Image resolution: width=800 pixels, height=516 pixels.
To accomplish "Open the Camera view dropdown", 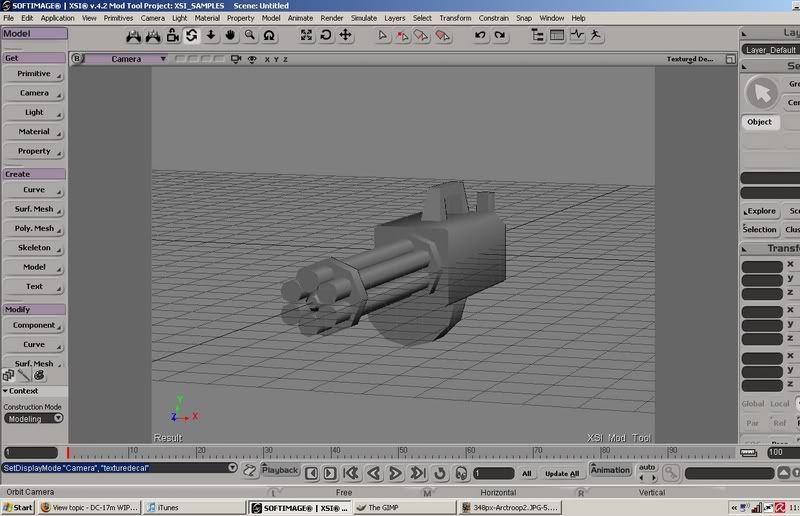I will [126, 59].
